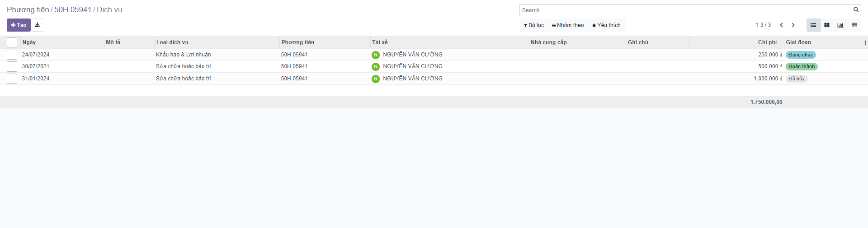This screenshot has width=868, height=228.
Task: Open the Yêu thích favorites dropdown
Action: click(606, 25)
